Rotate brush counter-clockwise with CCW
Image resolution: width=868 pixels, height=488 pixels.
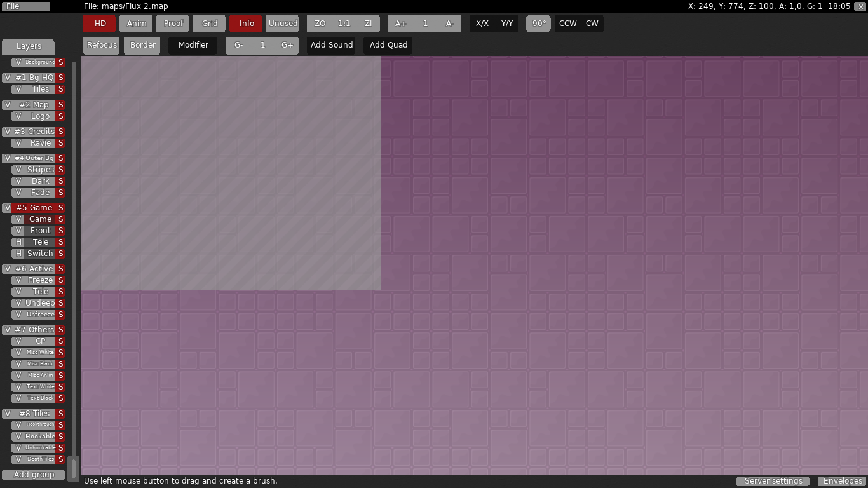(567, 24)
